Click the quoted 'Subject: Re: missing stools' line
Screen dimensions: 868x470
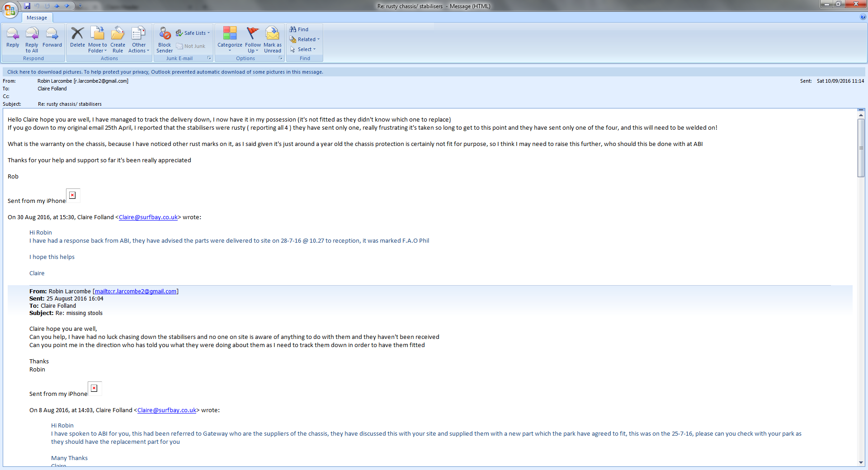[x=66, y=313]
